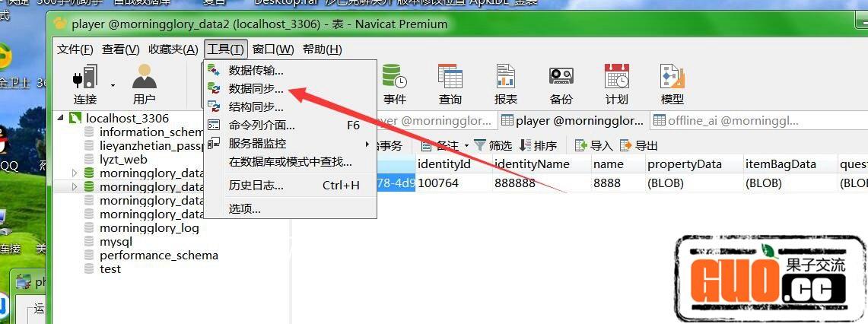Expand the 服务器监控 submenu arrow
868x324 pixels.
[367, 144]
